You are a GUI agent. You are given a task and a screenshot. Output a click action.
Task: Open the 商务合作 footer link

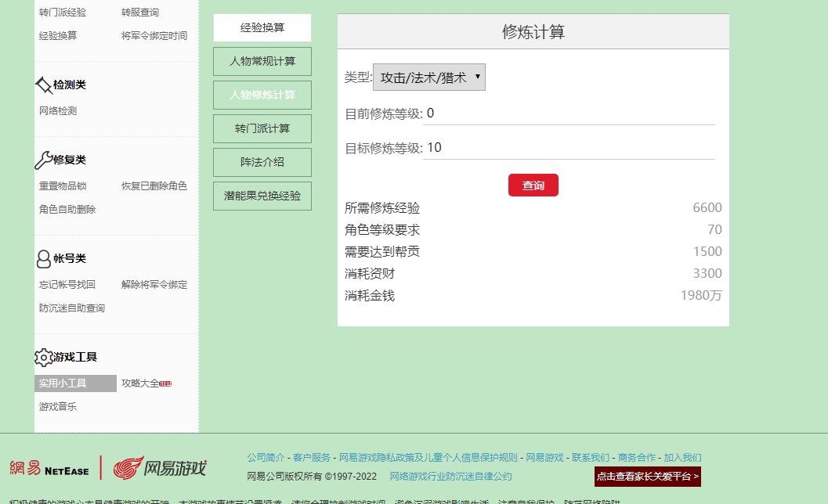click(637, 458)
